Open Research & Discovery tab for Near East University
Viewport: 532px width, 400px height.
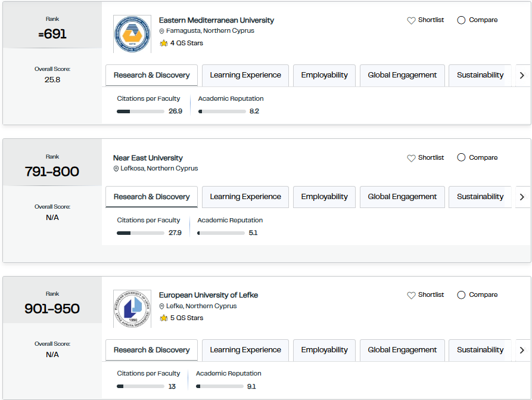[152, 197]
